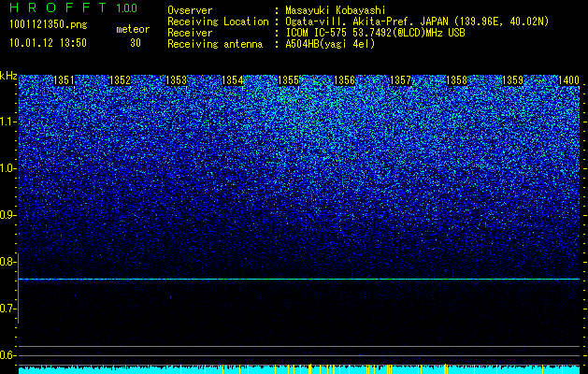The height and width of the screenshot is (374, 588).
Task: Select receiver ICOM IC-575 53.7492 MHz text
Action: [375, 33]
